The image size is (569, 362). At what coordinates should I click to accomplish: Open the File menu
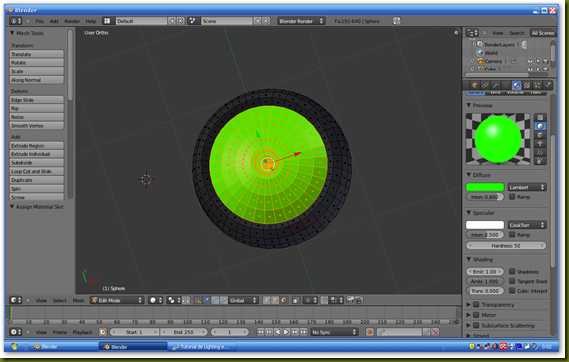[x=40, y=21]
